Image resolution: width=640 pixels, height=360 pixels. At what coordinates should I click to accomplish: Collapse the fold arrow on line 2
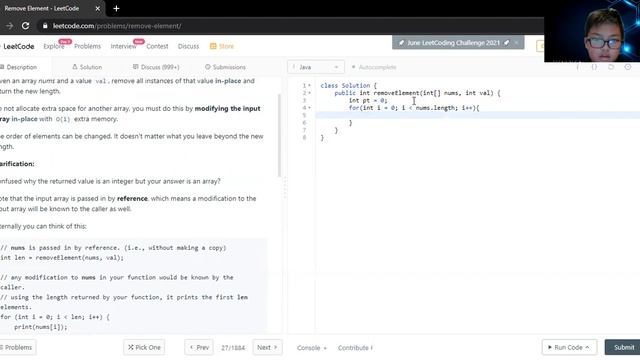click(x=309, y=93)
